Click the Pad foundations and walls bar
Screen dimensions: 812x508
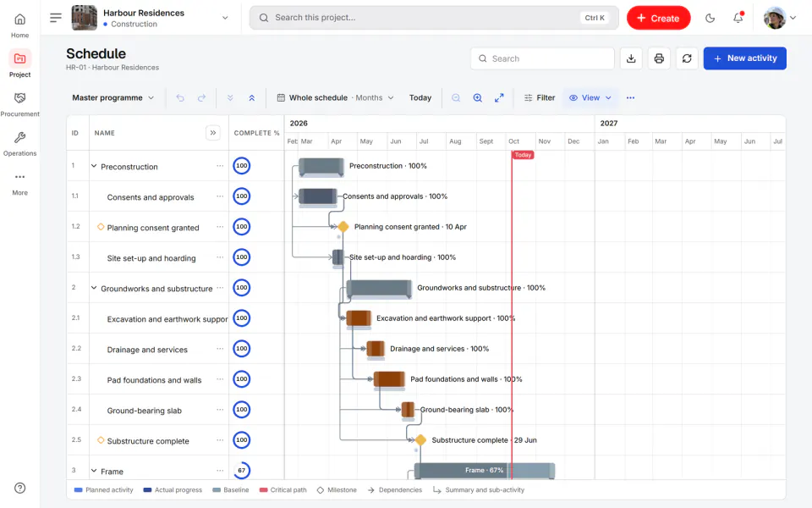(x=389, y=379)
